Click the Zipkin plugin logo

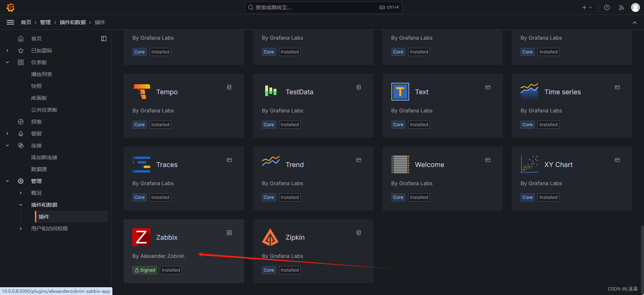[270, 237]
